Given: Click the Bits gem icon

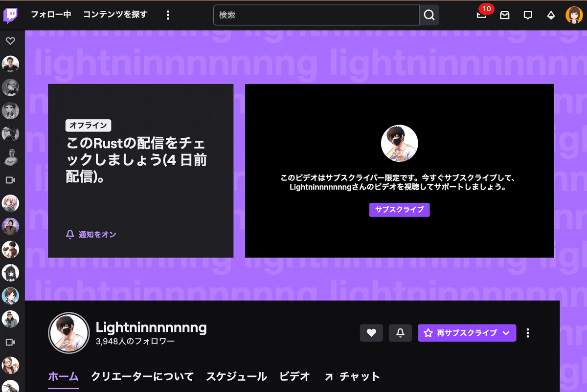Looking at the screenshot, I should tap(551, 15).
